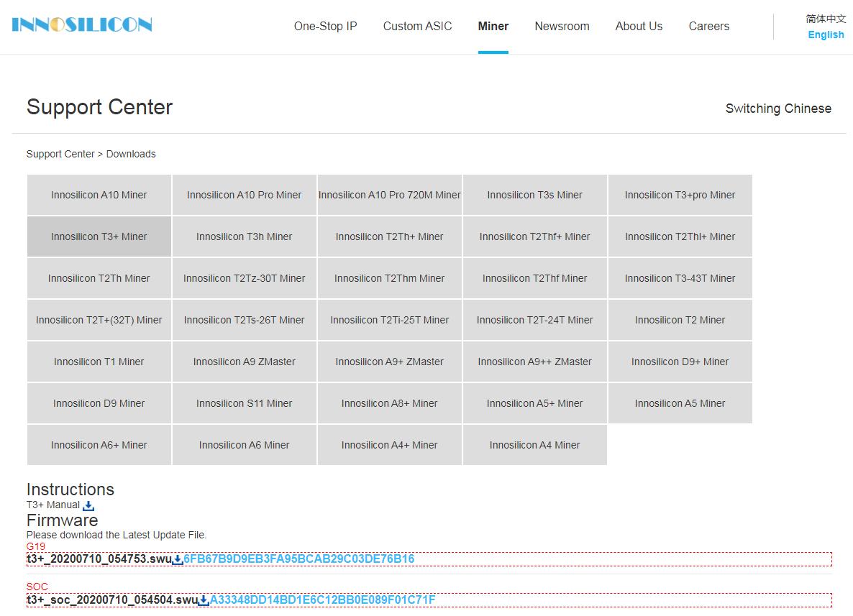Viewport: 853px width, 616px height.
Task: Open Innosilicon A9++ ZMaster downloads
Action: point(534,362)
